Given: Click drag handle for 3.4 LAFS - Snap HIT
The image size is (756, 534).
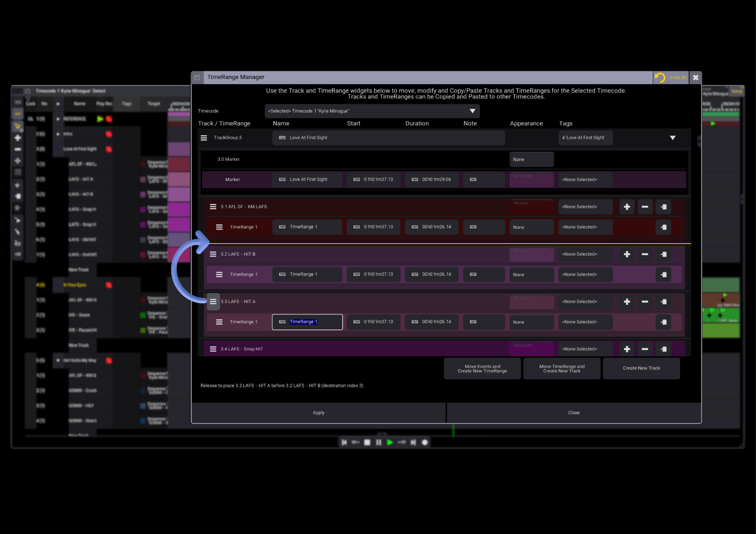Looking at the screenshot, I should coord(213,349).
